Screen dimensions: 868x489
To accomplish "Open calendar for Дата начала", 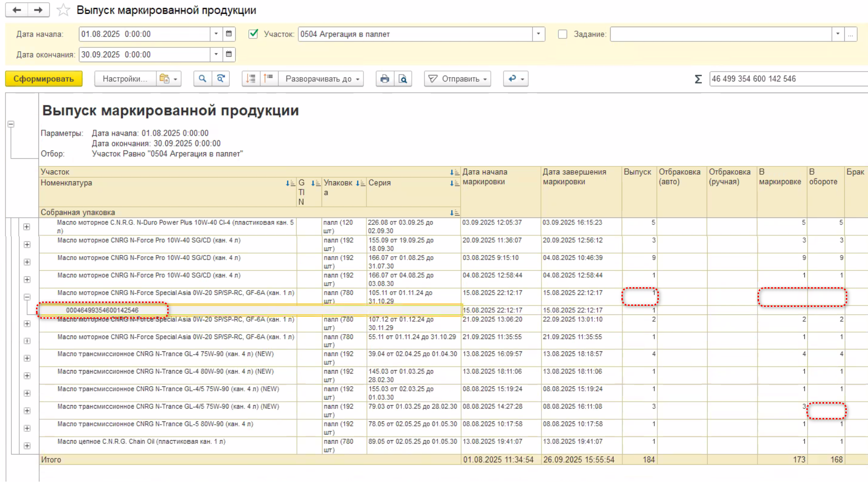I will pos(229,34).
